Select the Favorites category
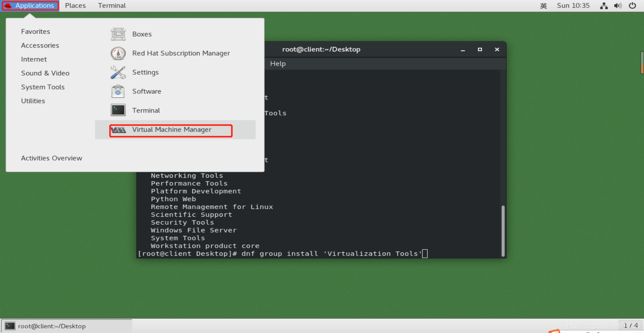This screenshot has height=333, width=644. [x=36, y=31]
